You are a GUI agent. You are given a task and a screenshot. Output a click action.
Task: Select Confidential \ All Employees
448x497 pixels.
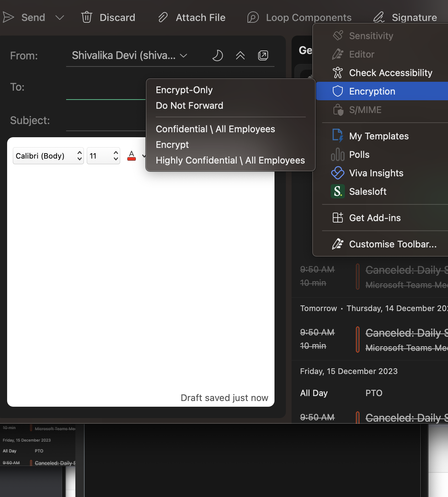coord(215,129)
